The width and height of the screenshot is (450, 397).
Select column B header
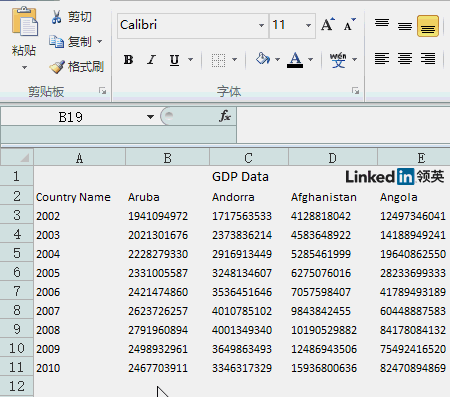tap(167, 157)
